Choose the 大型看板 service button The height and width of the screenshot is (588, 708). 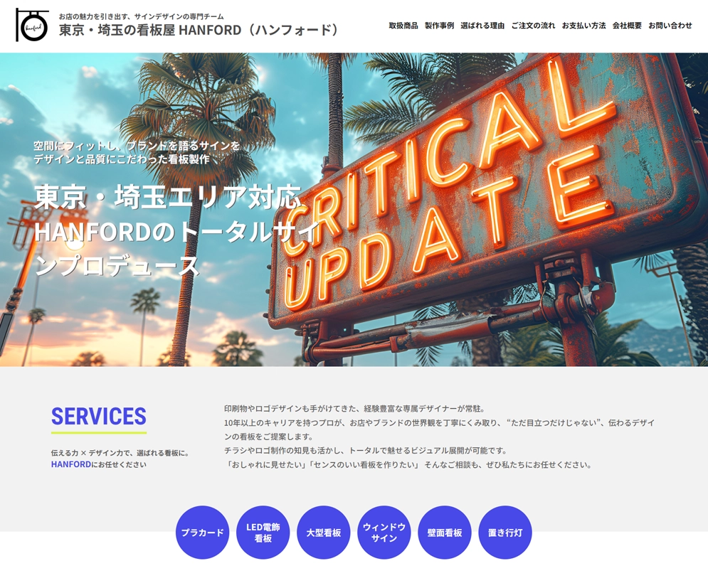point(324,533)
